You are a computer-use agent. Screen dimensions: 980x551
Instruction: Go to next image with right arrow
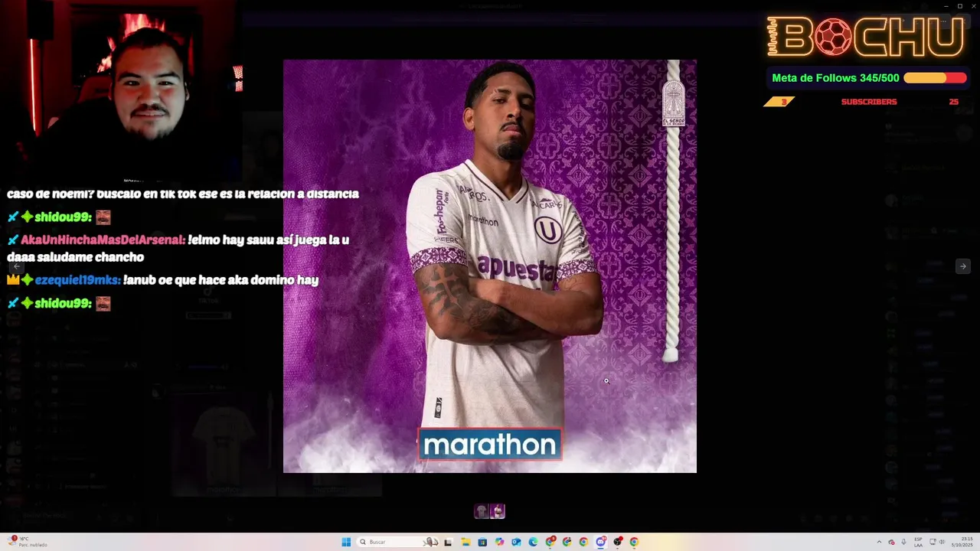962,266
